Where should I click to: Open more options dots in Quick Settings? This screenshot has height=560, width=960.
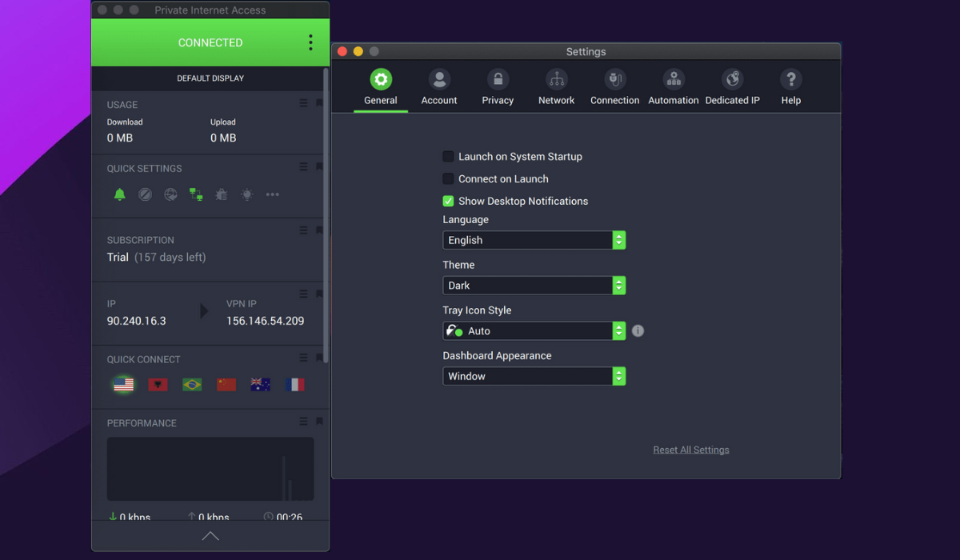(273, 194)
